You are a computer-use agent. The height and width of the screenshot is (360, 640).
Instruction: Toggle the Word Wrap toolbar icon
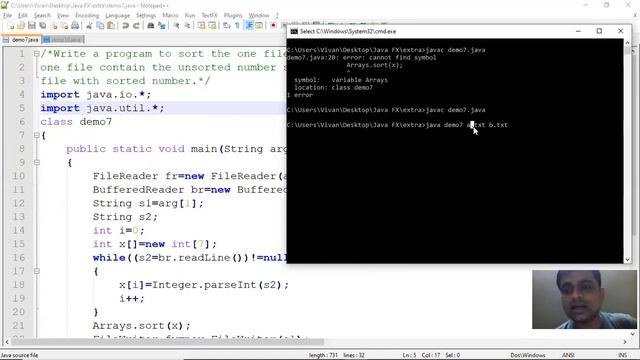click(x=227, y=26)
